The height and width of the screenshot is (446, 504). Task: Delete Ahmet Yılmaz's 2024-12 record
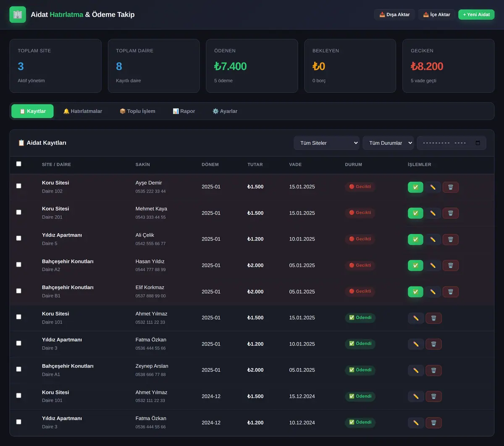(x=433, y=396)
